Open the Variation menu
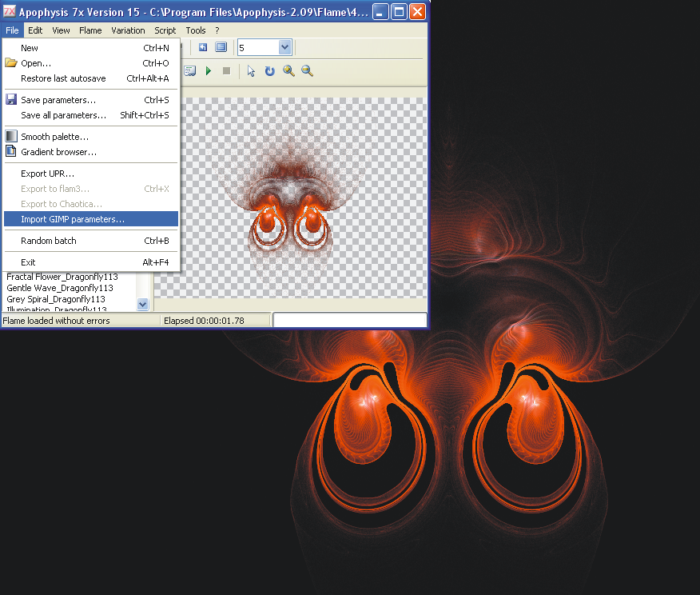 point(128,30)
